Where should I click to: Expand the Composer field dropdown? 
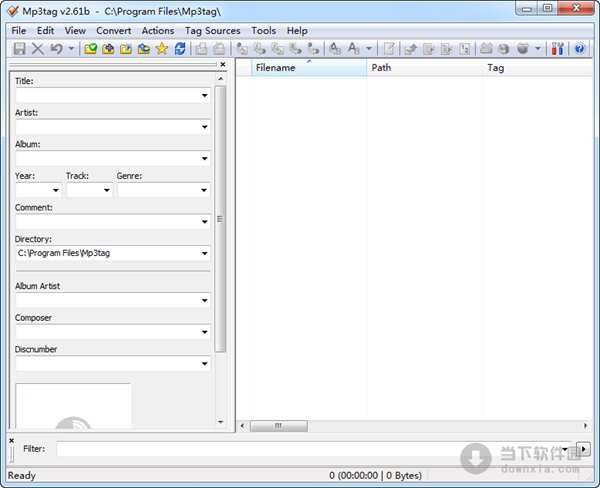205,332
